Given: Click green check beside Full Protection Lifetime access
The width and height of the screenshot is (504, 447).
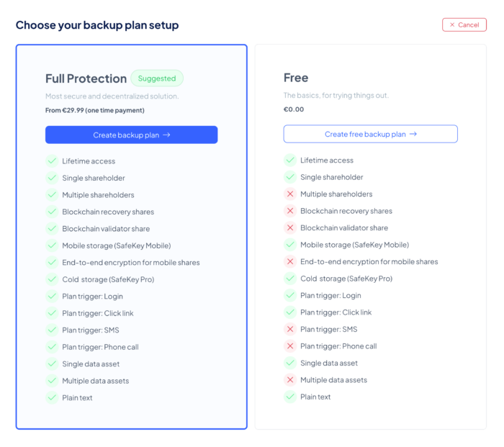Looking at the screenshot, I should 52,161.
